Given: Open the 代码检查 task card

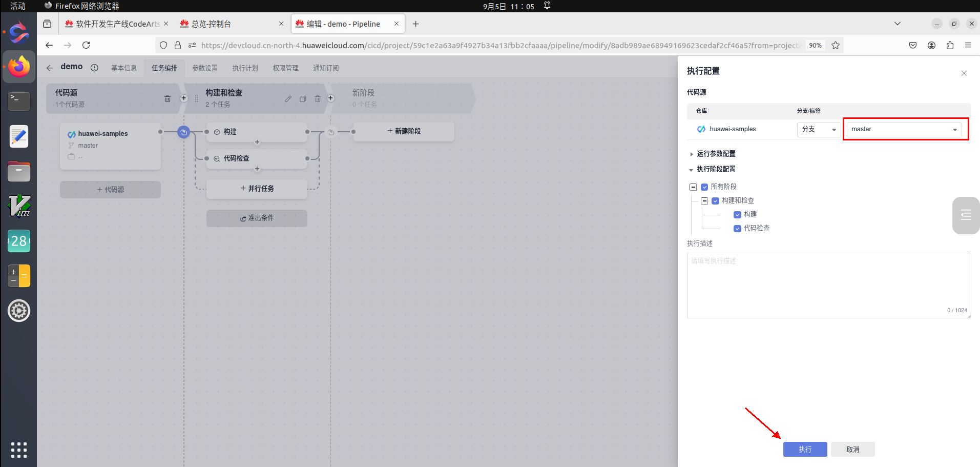Looking at the screenshot, I should tap(257, 158).
